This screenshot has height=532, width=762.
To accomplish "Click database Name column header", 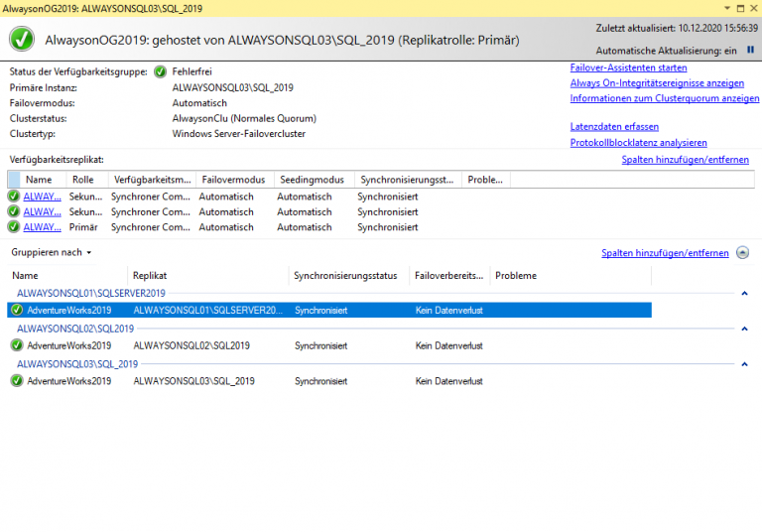I will click(67, 275).
